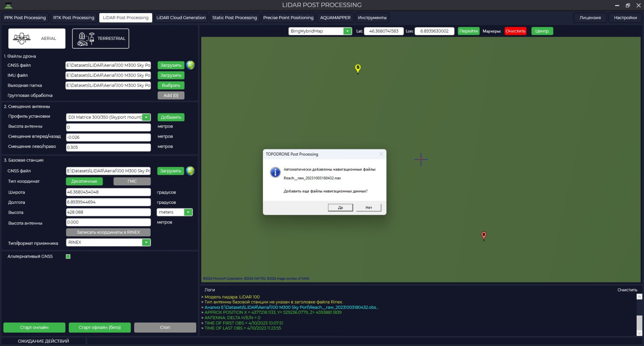Click the Lon coordinate field
This screenshot has height=346, width=644.
point(434,31)
